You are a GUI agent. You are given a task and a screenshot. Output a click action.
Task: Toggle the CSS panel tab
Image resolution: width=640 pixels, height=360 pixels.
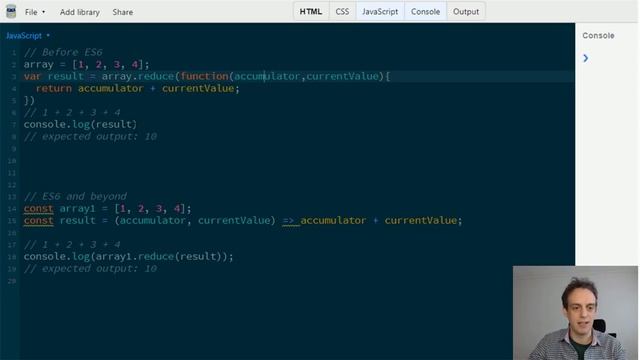[342, 11]
